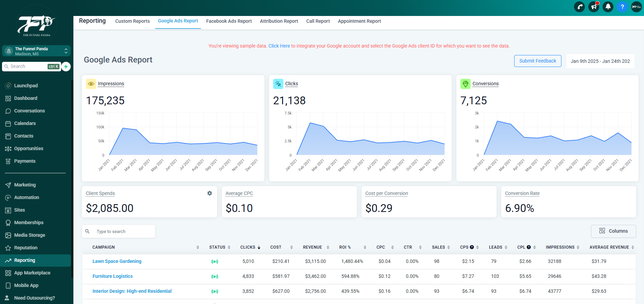Image resolution: width=644 pixels, height=304 pixels.
Task: Open the notifications bell
Action: [x=608, y=7]
